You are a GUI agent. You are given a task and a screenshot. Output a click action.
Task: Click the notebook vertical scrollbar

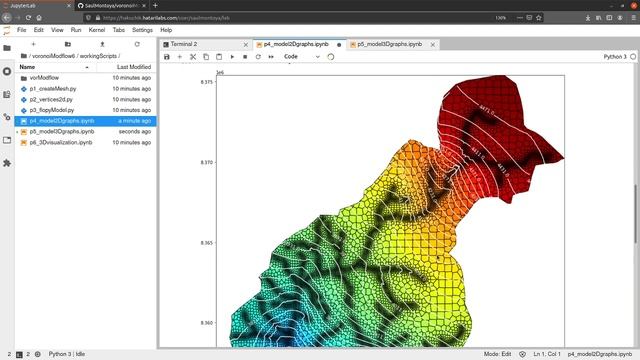(636, 213)
